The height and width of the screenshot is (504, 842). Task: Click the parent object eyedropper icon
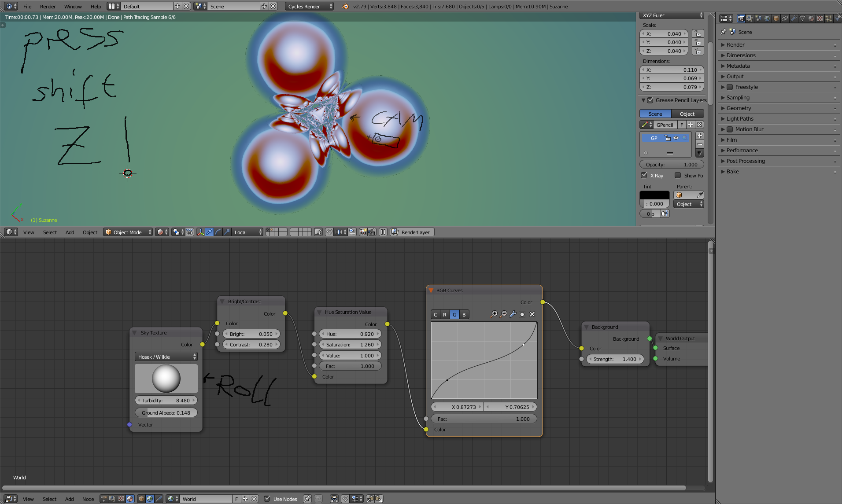700,195
